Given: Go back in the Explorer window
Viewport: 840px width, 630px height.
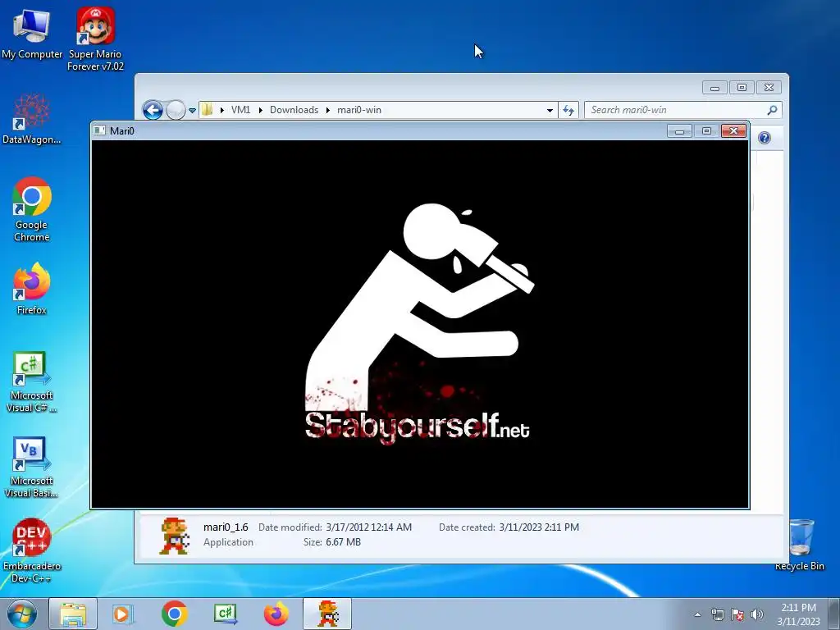Looking at the screenshot, I should click(153, 111).
